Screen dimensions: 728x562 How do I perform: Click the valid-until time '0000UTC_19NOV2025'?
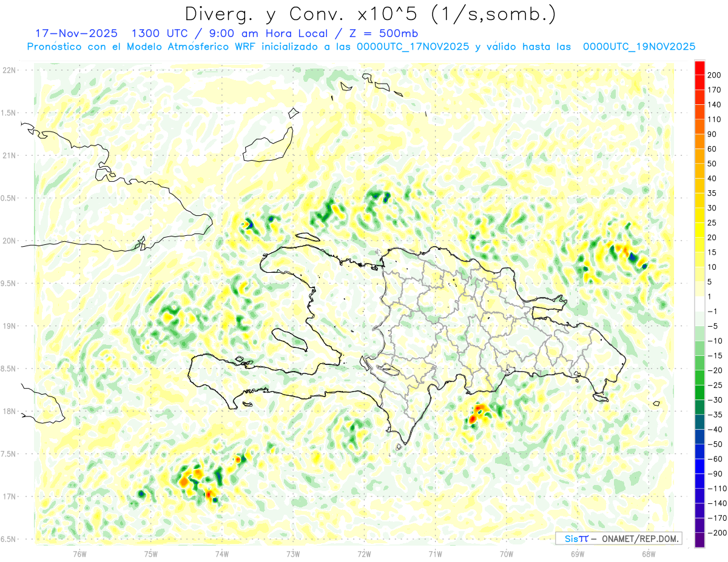click(x=639, y=47)
